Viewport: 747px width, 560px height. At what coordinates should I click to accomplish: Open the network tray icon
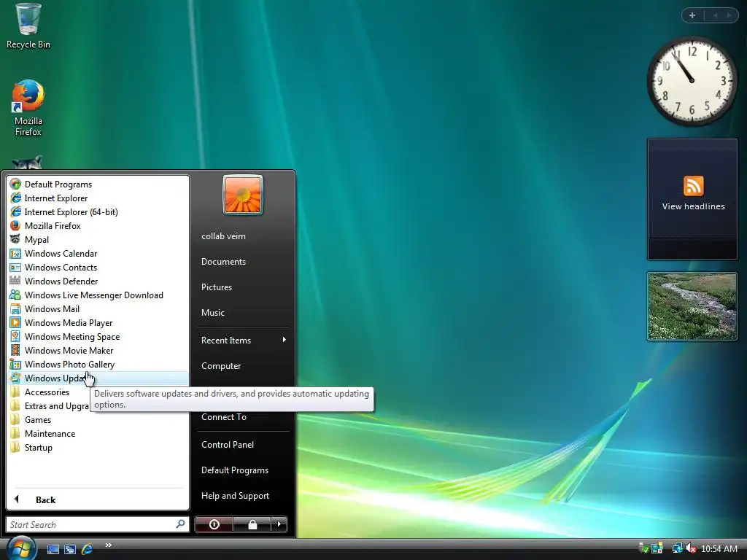(x=677, y=548)
